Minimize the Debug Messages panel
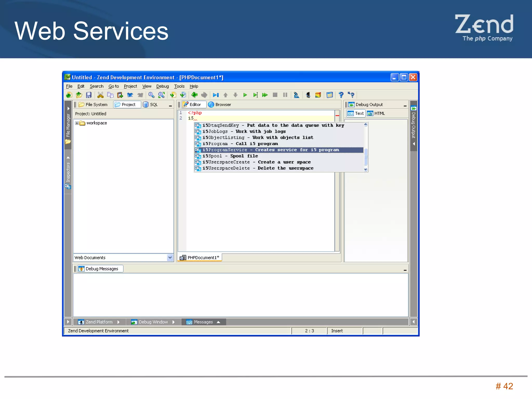 tap(405, 270)
